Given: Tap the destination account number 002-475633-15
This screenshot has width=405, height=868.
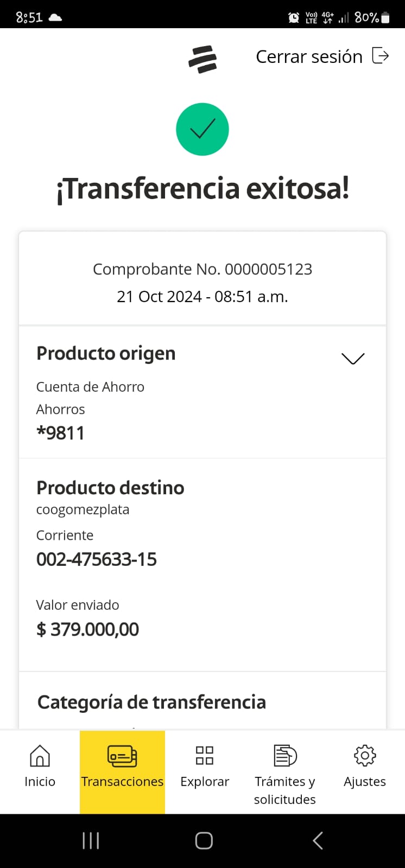Looking at the screenshot, I should [97, 559].
